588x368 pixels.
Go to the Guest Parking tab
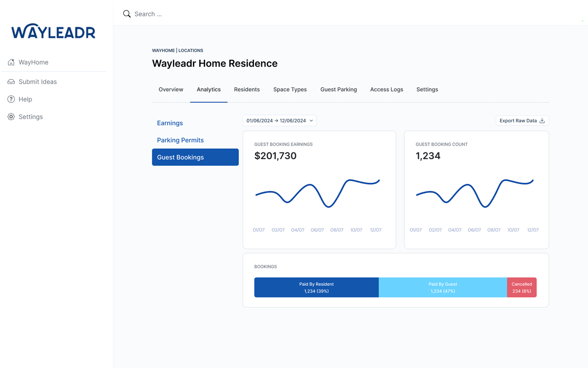coord(339,90)
